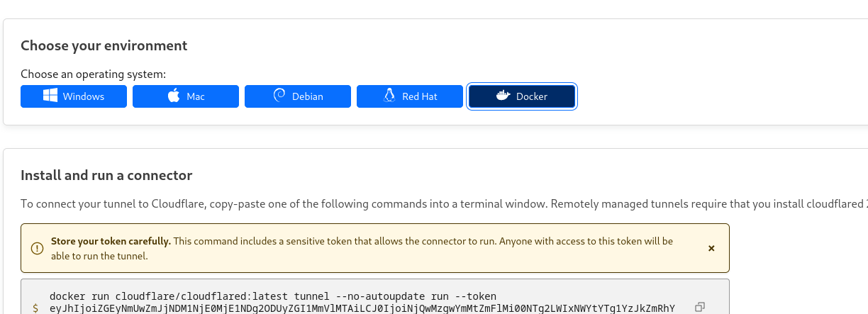Copy the docker run command
The height and width of the screenshot is (314, 868).
coord(700,307)
